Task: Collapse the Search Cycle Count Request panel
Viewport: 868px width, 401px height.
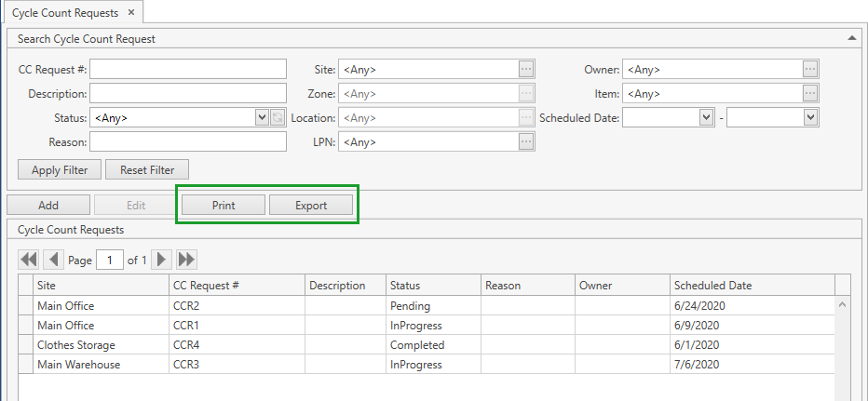Action: [851, 38]
